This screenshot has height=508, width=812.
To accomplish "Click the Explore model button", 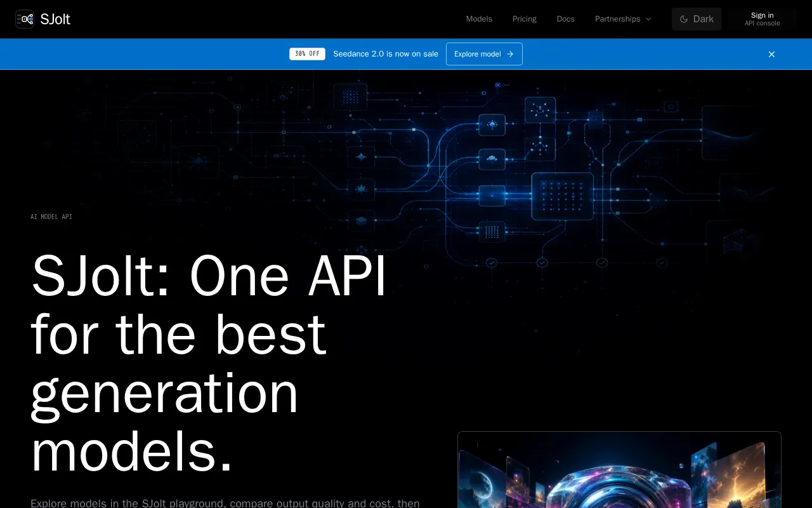I will (x=484, y=54).
